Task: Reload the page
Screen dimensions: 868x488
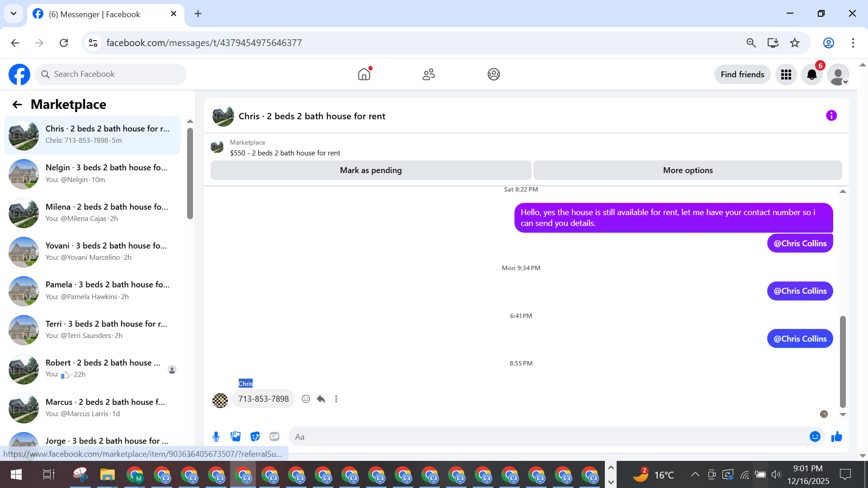Action: [64, 43]
